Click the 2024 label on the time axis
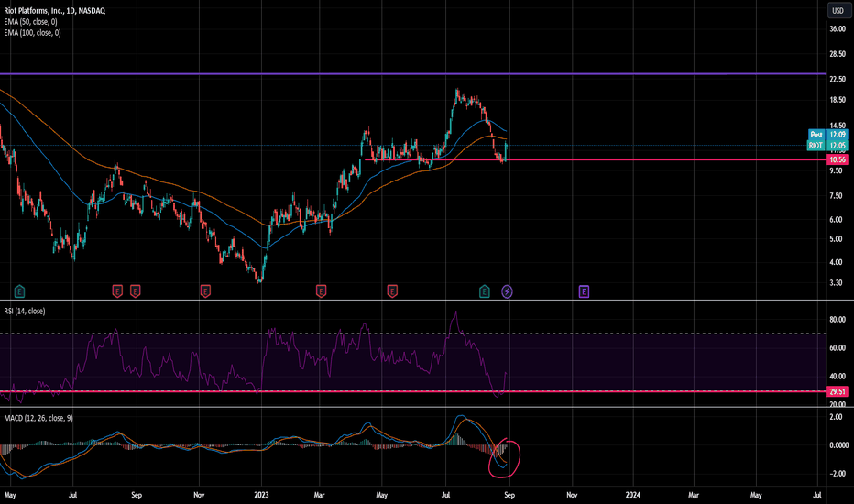The width and height of the screenshot is (854, 504). pos(633,495)
